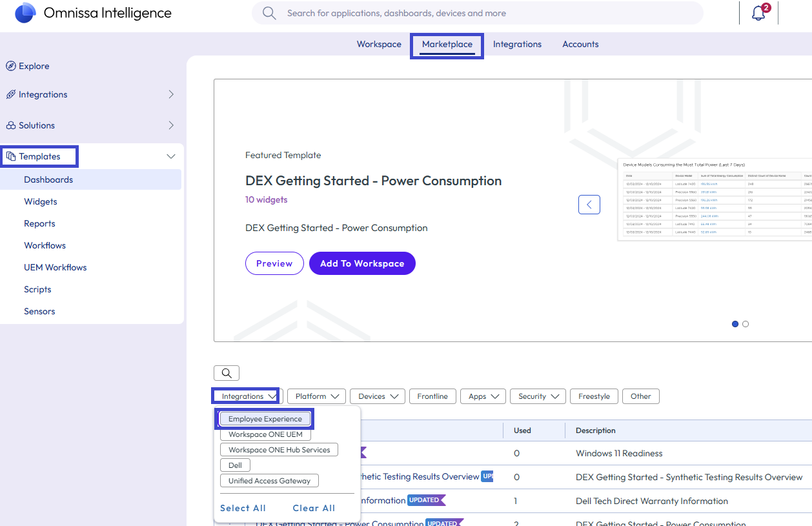
Task: Click the Description column header
Action: 596,430
